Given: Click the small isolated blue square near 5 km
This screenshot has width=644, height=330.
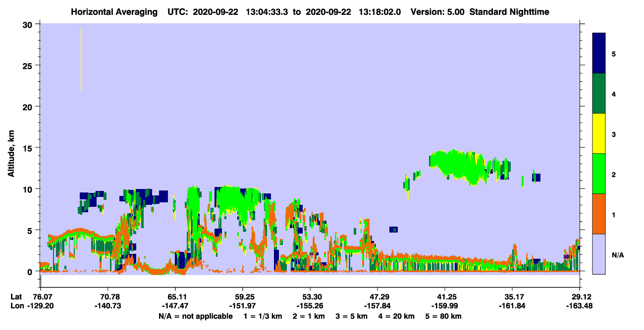Looking at the screenshot, I should click(393, 230).
